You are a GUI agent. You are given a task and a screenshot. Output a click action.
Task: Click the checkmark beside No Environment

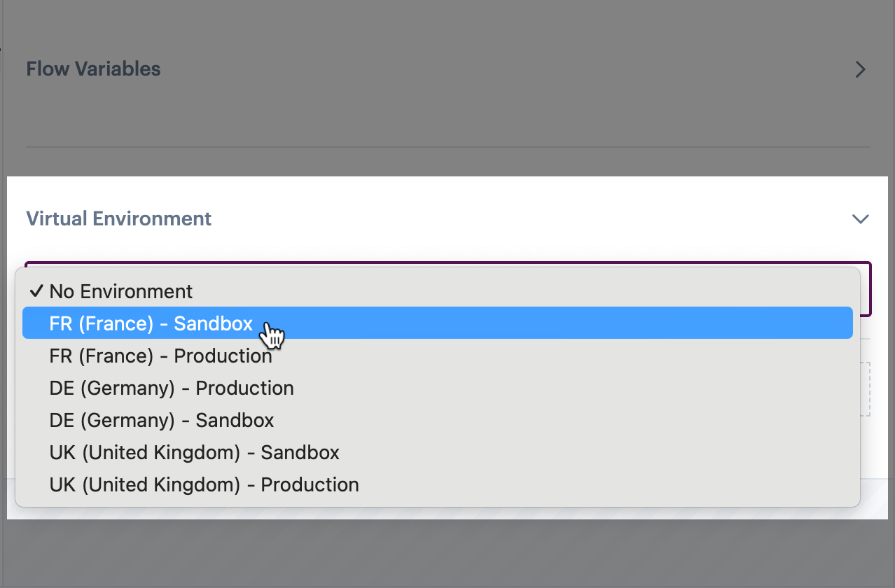pos(36,291)
